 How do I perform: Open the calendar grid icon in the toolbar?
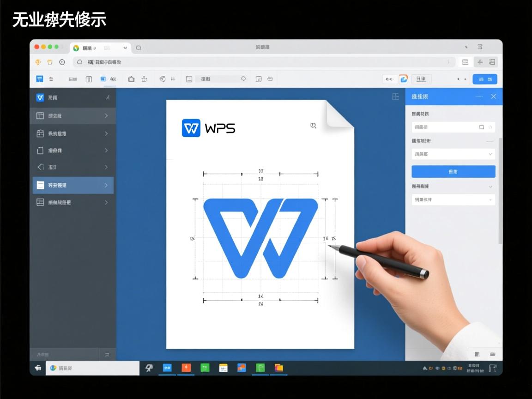[x=89, y=79]
